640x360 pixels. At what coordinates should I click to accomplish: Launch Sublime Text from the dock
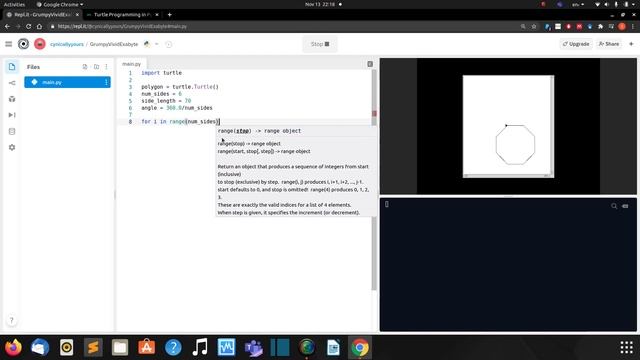pos(93,348)
